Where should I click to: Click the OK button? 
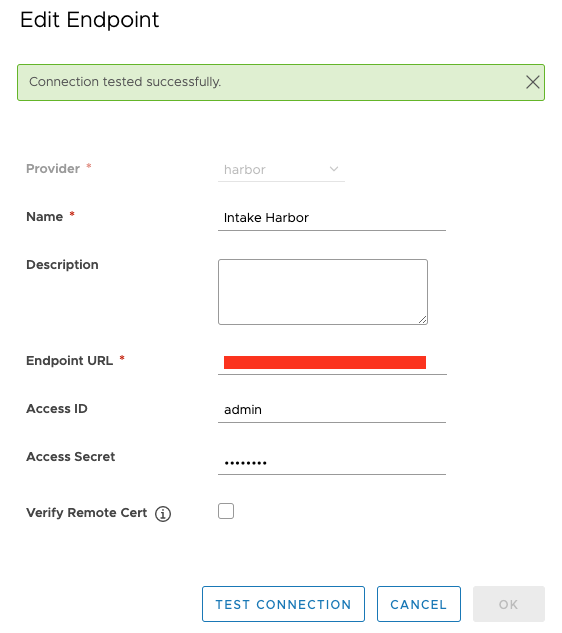tap(508, 604)
